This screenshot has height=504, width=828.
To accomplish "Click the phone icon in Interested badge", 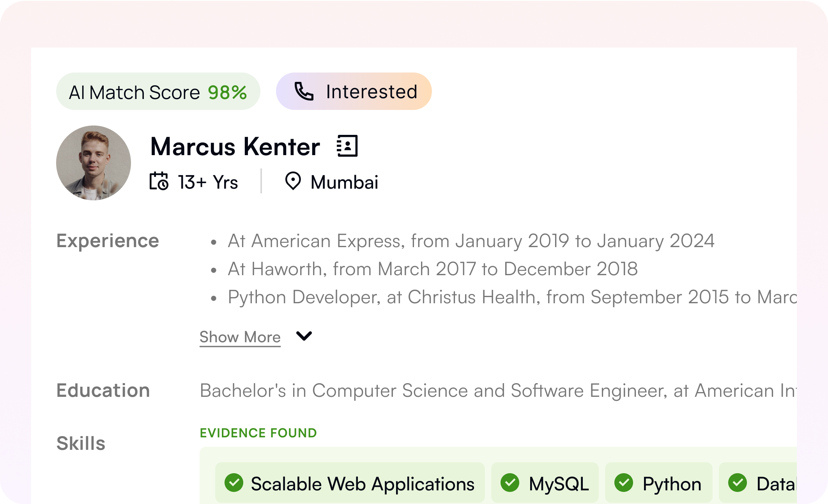I will [304, 92].
